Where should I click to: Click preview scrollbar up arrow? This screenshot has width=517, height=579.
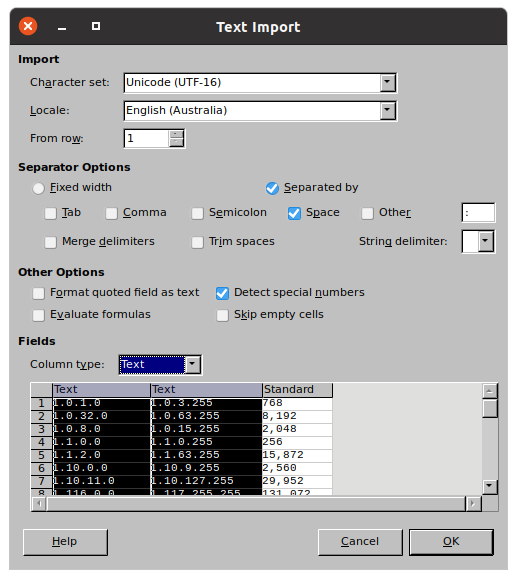point(490,391)
